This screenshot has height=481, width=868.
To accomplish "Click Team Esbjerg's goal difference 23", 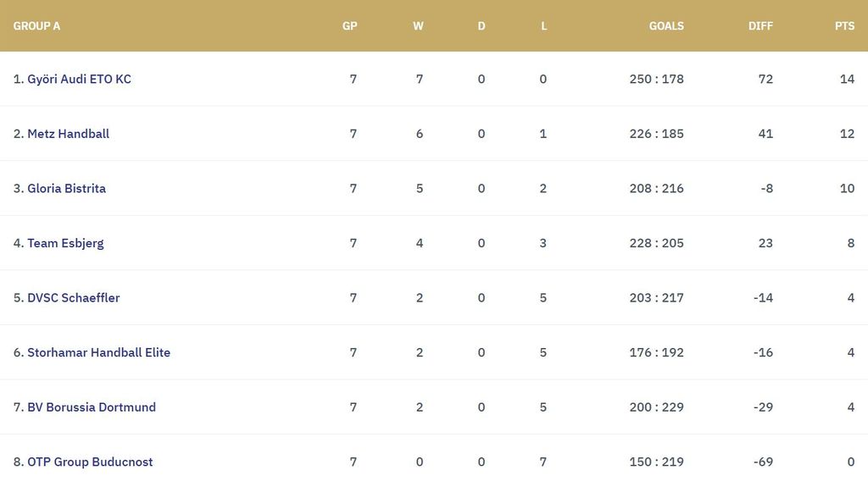I will [765, 243].
